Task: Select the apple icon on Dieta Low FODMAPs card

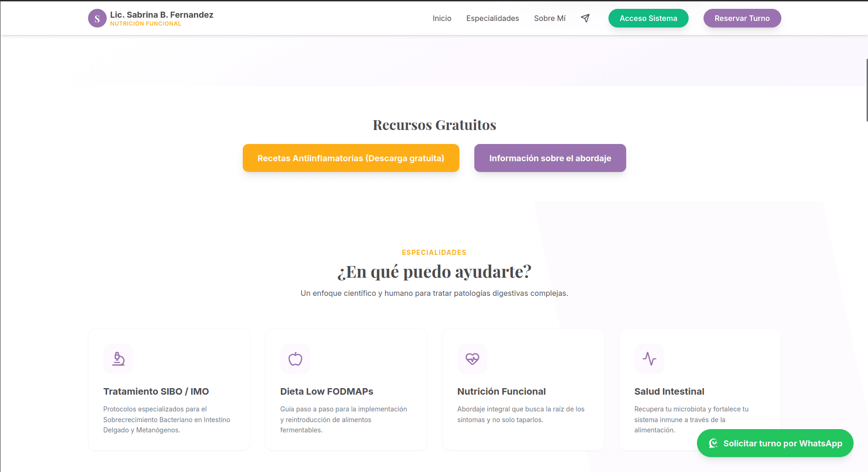Action: click(295, 359)
